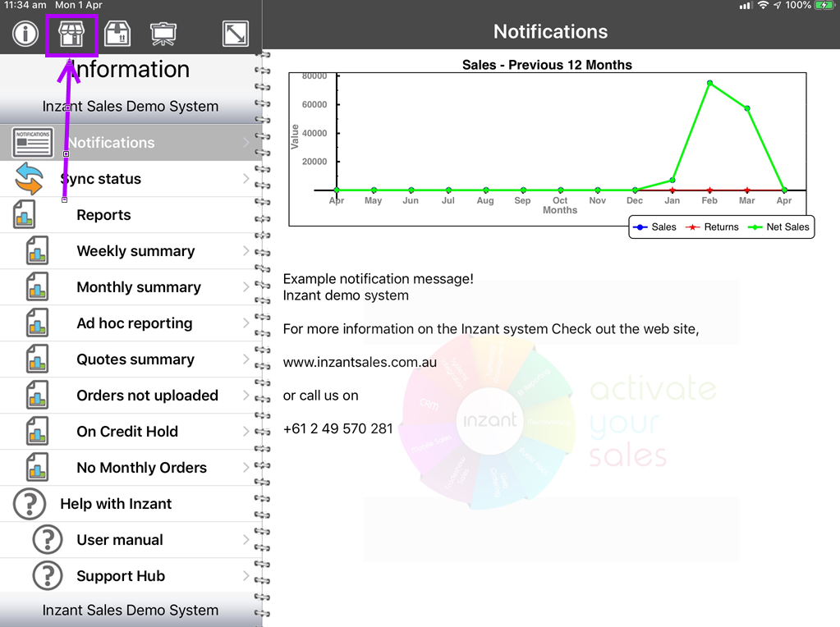Click the 'Sales - Previous 12 Months' title
The height and width of the screenshot is (627, 840).
(x=547, y=65)
